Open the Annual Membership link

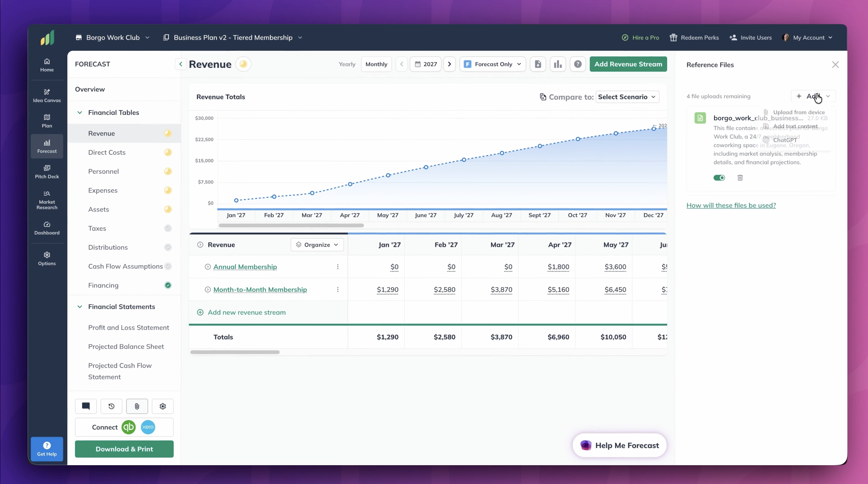[x=245, y=267]
